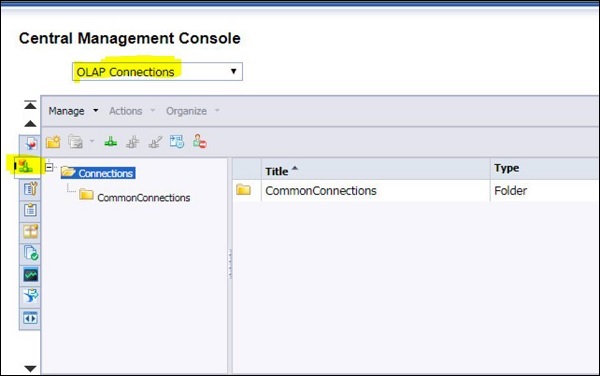The image size is (600, 376).
Task: Click the sidebar clipboard icon
Action: 30,210
